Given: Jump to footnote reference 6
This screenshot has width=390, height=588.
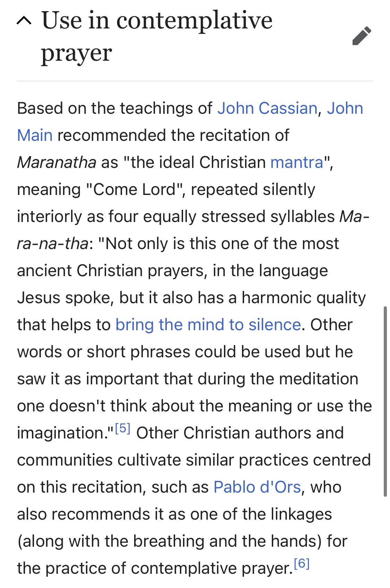Looking at the screenshot, I should click(302, 564).
